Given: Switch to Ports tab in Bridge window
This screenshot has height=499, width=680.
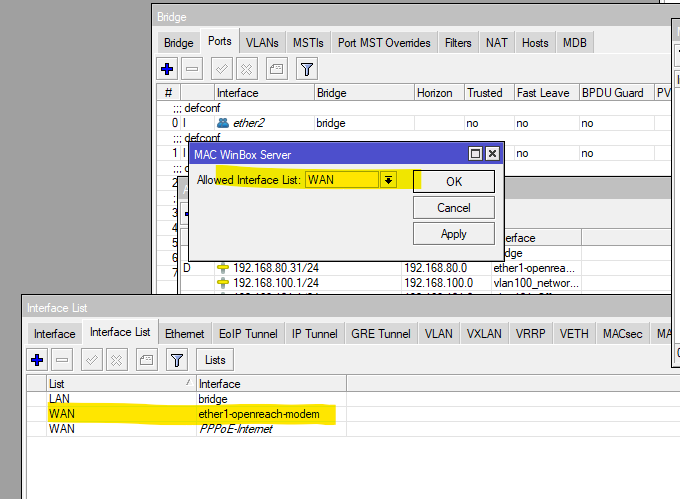Looking at the screenshot, I should (x=219, y=41).
